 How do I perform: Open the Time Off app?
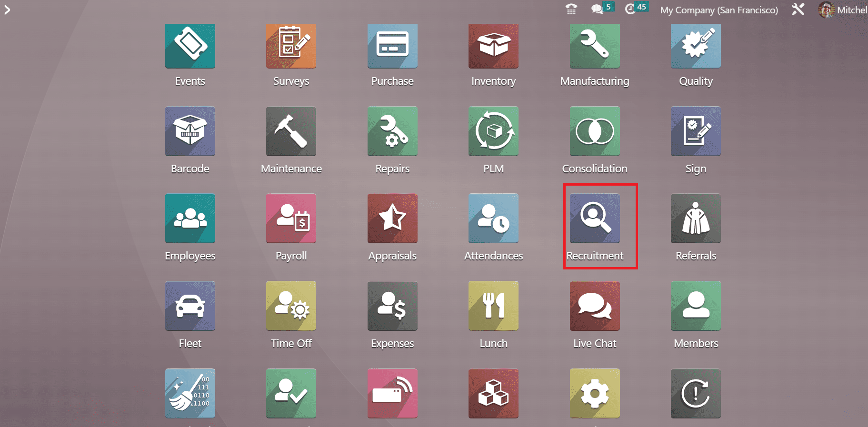291,306
